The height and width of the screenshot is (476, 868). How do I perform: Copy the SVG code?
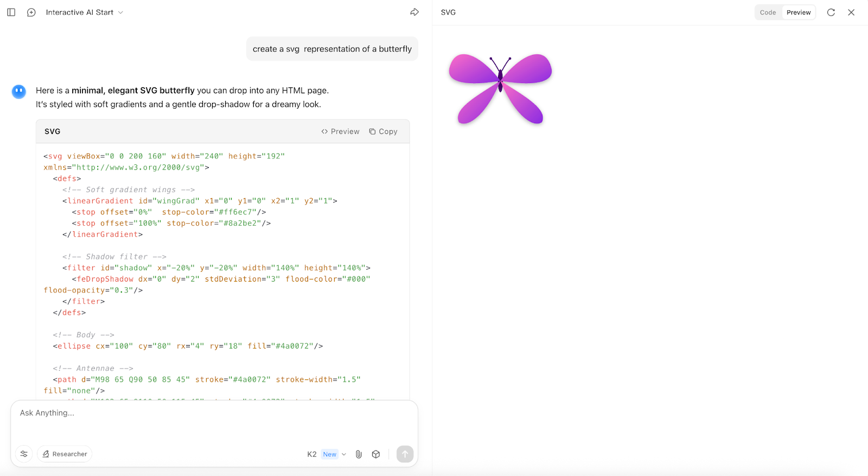point(383,131)
